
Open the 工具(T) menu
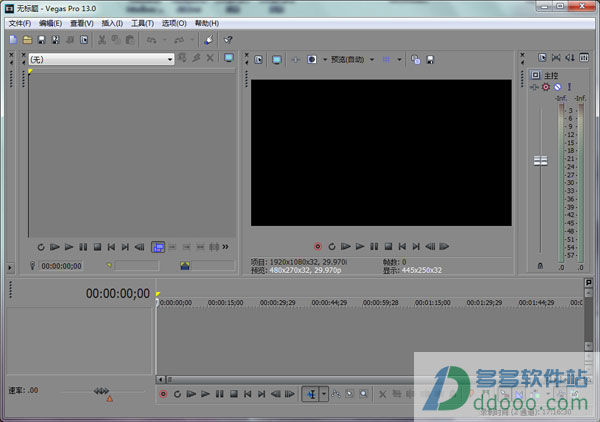pyautogui.click(x=142, y=23)
